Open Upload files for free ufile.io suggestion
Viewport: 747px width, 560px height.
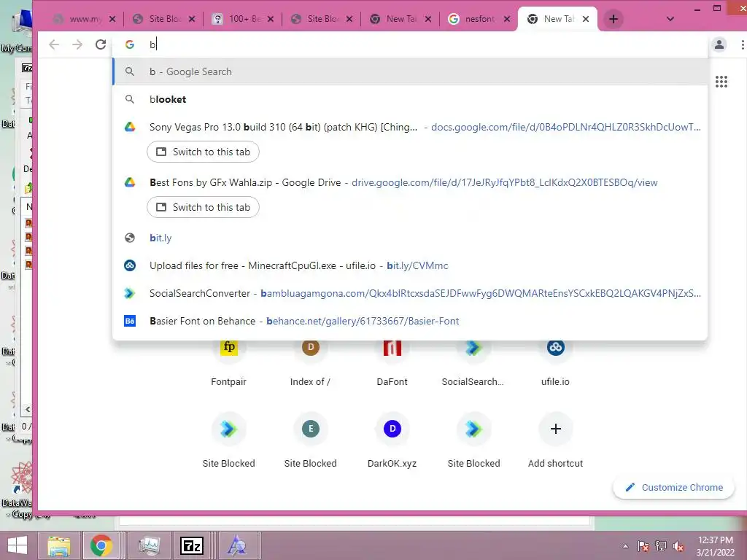pos(410,265)
